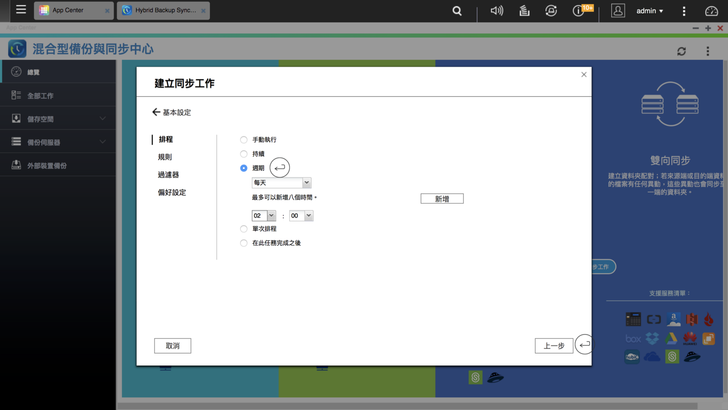The height and width of the screenshot is (410, 728).
Task: Select the 週期 radio option
Action: [243, 168]
